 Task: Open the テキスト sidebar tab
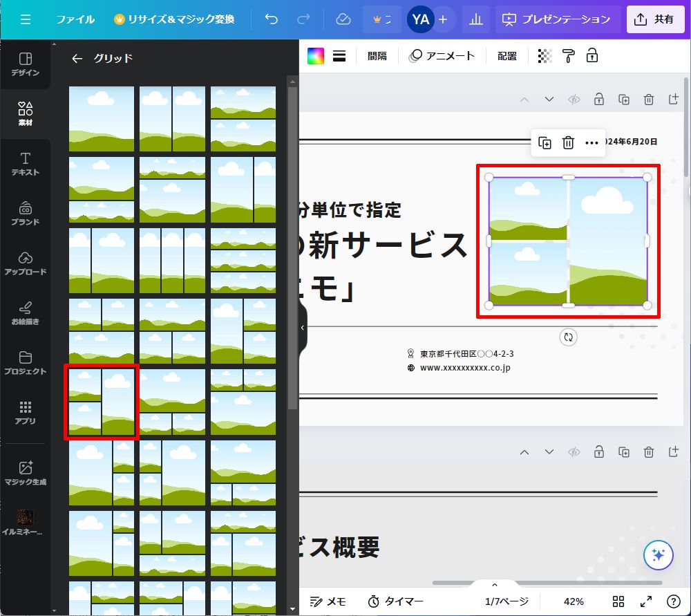(x=25, y=164)
